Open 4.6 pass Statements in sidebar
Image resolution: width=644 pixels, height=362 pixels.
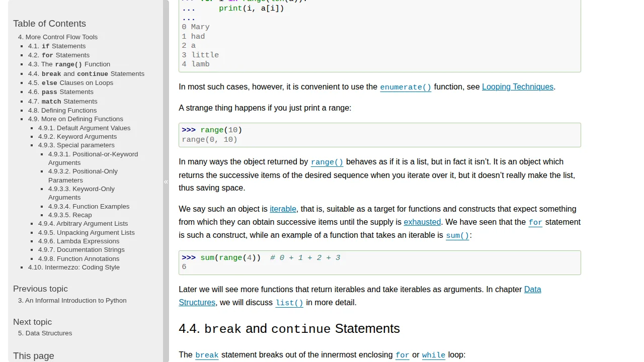click(61, 92)
